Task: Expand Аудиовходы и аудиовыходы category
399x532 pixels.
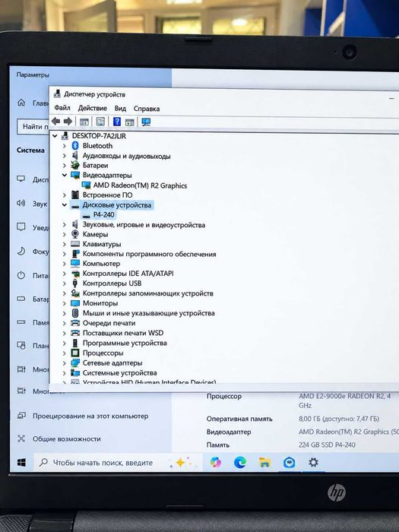Action: point(65,156)
